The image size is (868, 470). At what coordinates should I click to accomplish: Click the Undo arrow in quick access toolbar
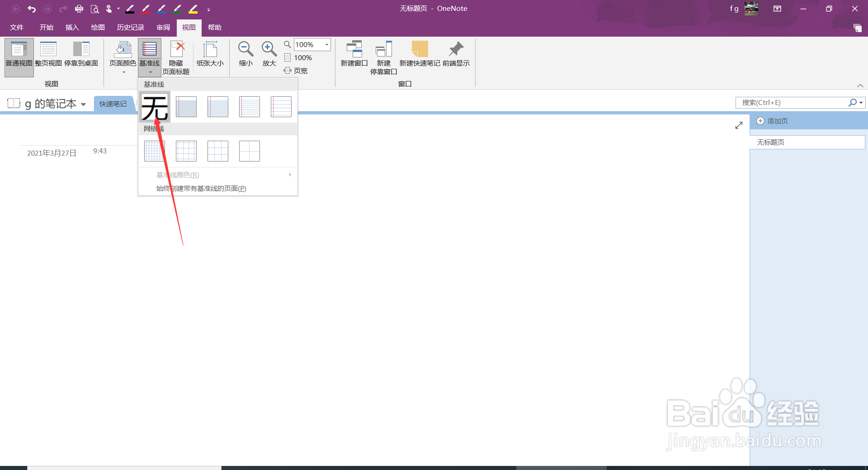32,9
